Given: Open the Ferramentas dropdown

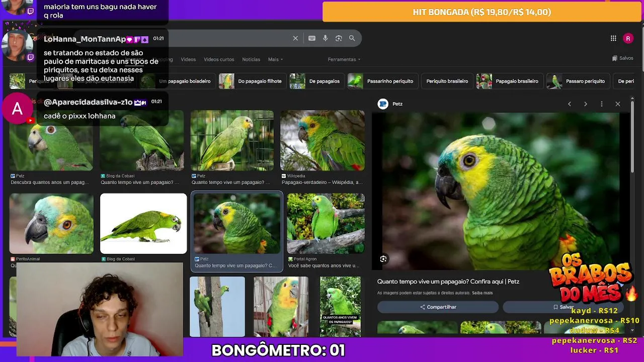Looking at the screenshot, I should 344,59.
